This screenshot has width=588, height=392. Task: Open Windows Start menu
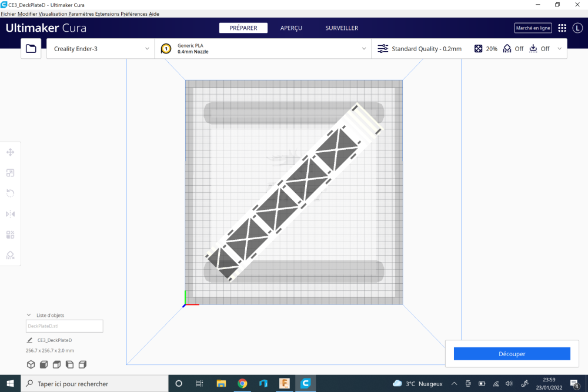[10, 383]
